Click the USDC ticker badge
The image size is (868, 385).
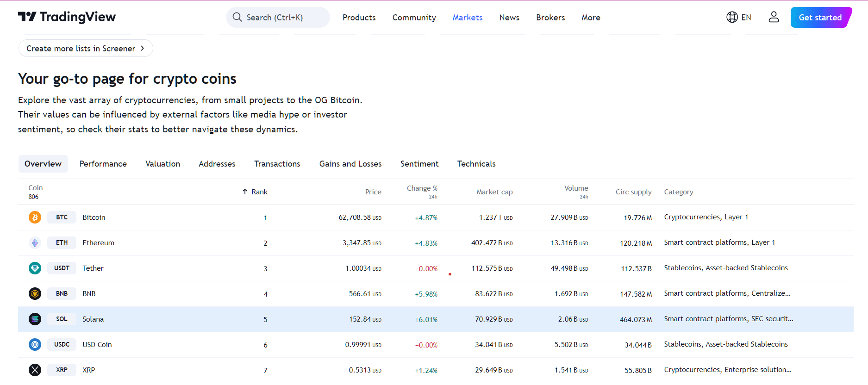(x=62, y=345)
